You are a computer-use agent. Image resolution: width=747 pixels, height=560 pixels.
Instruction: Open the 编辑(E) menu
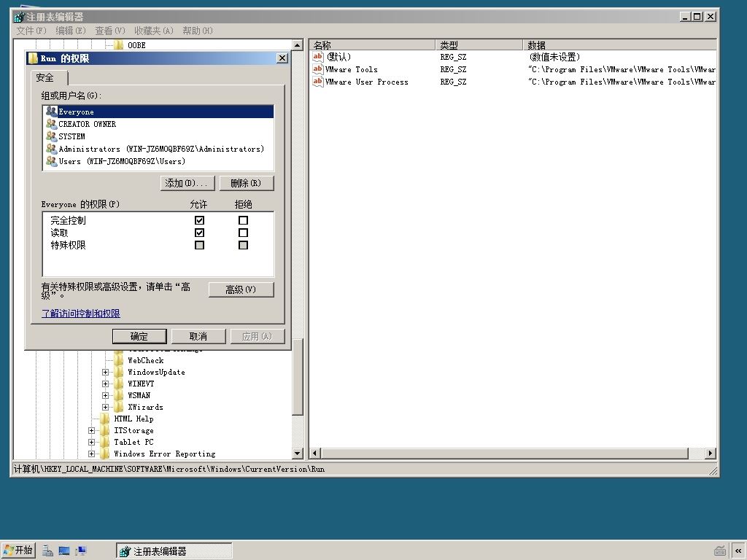pyautogui.click(x=71, y=31)
